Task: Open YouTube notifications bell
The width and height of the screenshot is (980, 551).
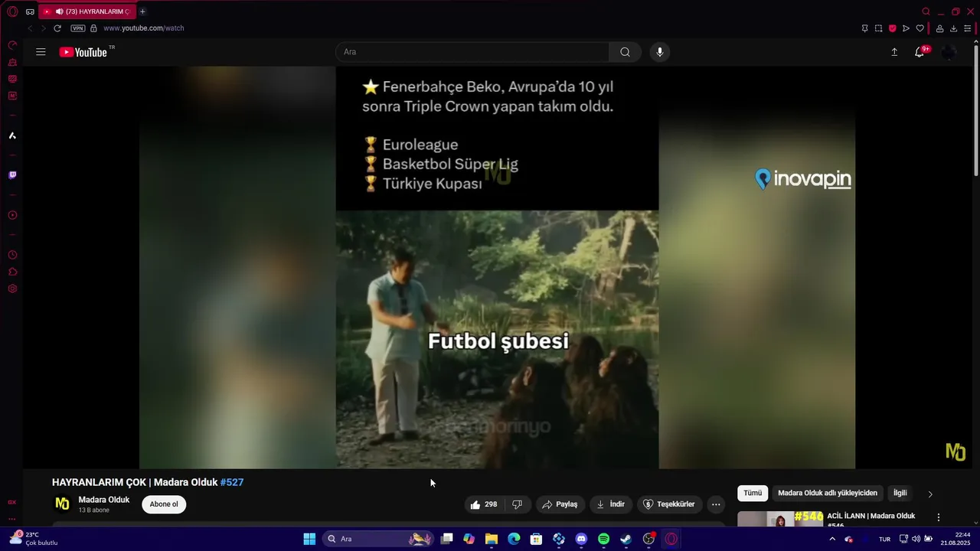Action: coord(920,52)
